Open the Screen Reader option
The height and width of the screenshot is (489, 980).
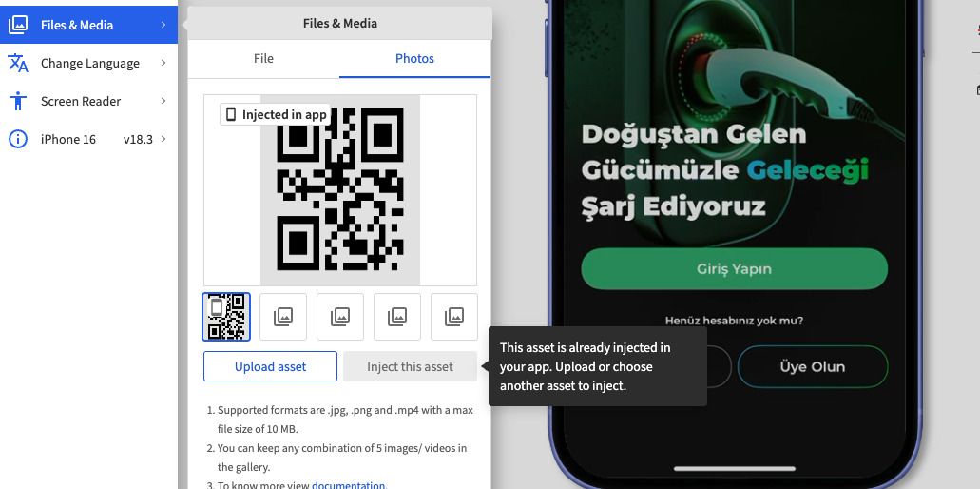click(x=88, y=101)
